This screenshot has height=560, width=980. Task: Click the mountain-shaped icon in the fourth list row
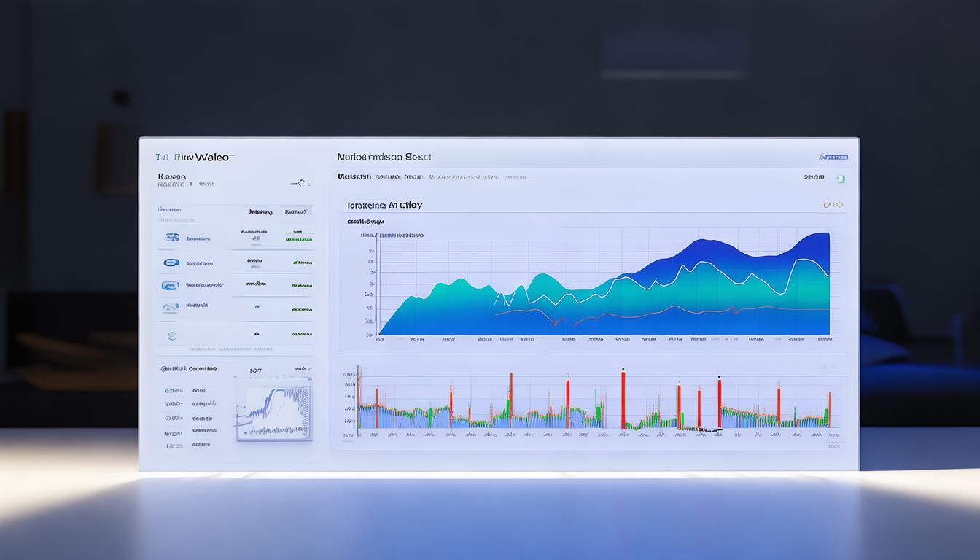pos(171,308)
